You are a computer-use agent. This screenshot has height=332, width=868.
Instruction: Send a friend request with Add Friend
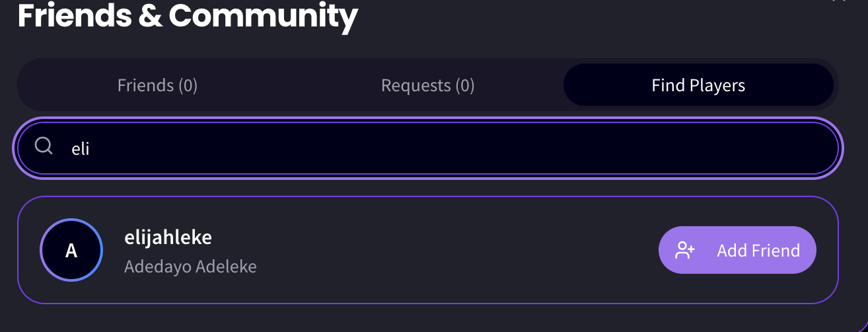pyautogui.click(x=737, y=250)
